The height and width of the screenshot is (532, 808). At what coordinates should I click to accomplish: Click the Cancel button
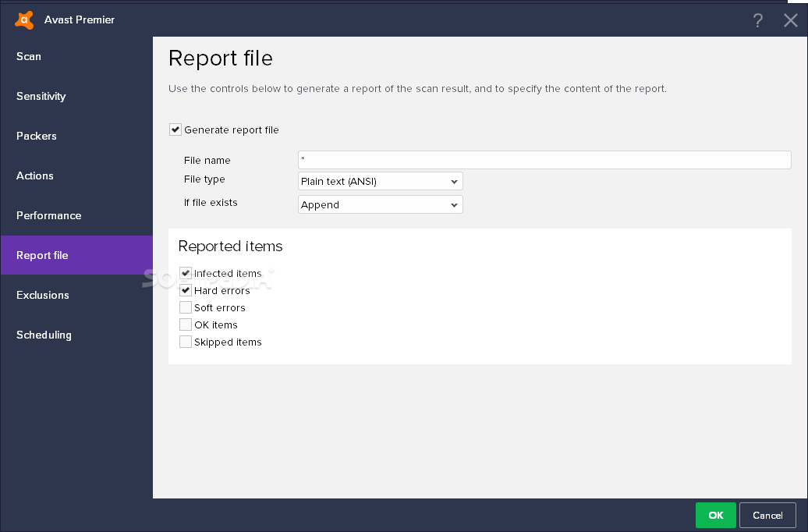pos(767,515)
